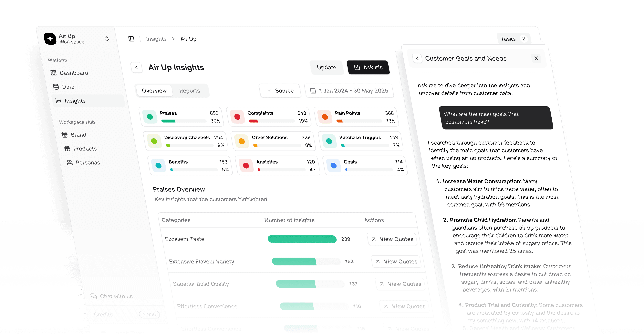
Task: Click the Brand storefront icon
Action: coord(65,135)
